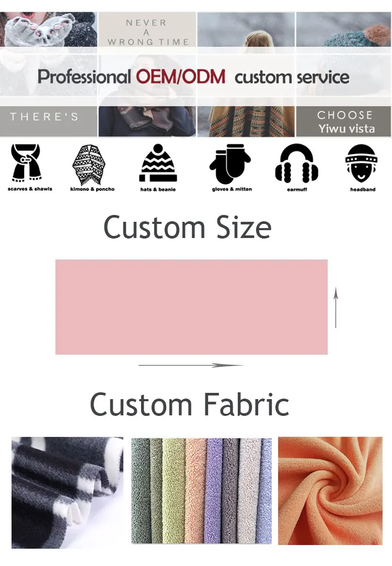This screenshot has height=566, width=392.
Task: Click the CHOOSE Yiwu vista tile
Action: point(343,121)
